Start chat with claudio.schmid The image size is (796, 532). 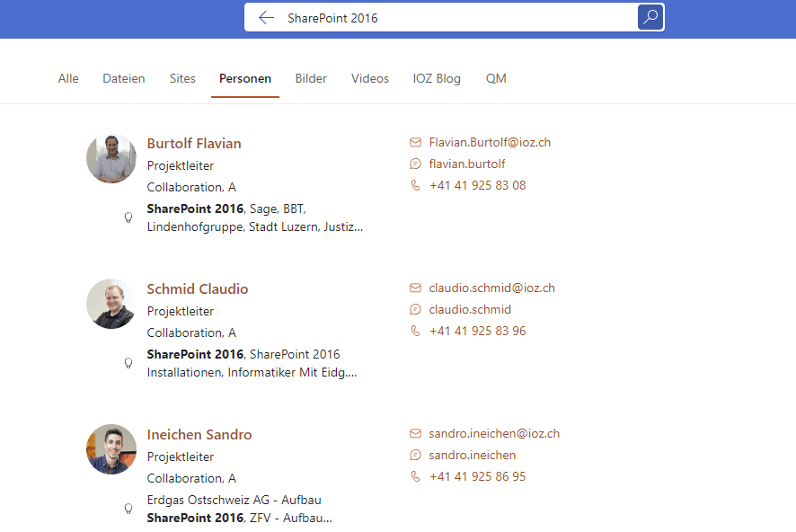(470, 310)
